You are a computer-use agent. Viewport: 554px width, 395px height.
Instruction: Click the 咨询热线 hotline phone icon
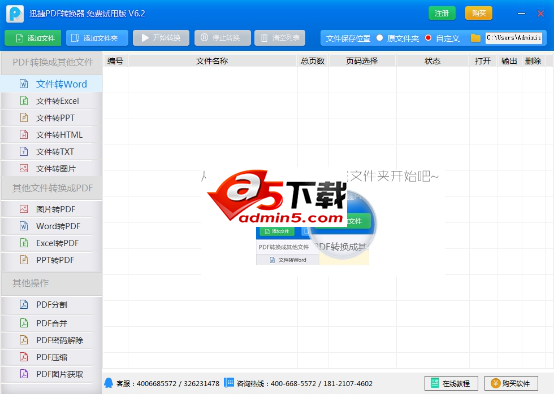point(229,383)
